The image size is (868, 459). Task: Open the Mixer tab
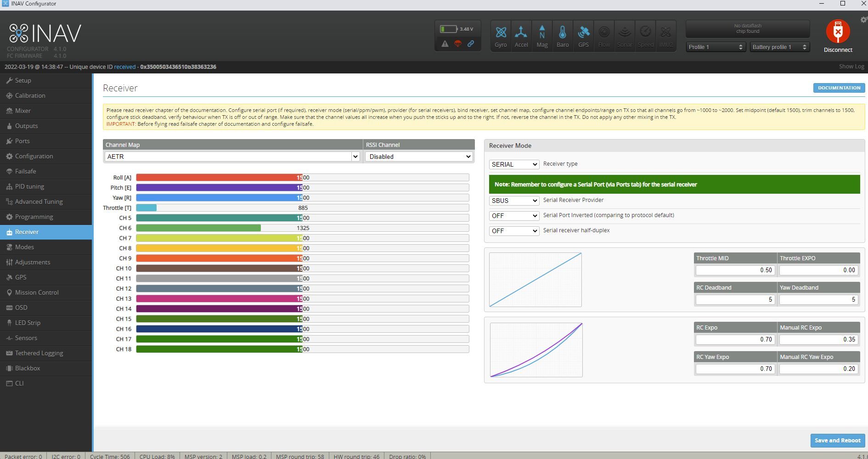point(46,111)
